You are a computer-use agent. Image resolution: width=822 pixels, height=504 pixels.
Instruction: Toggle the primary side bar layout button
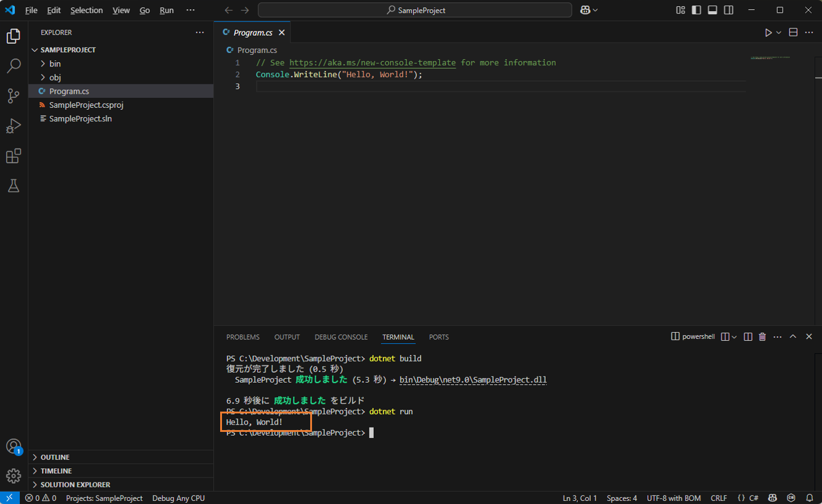tap(696, 10)
